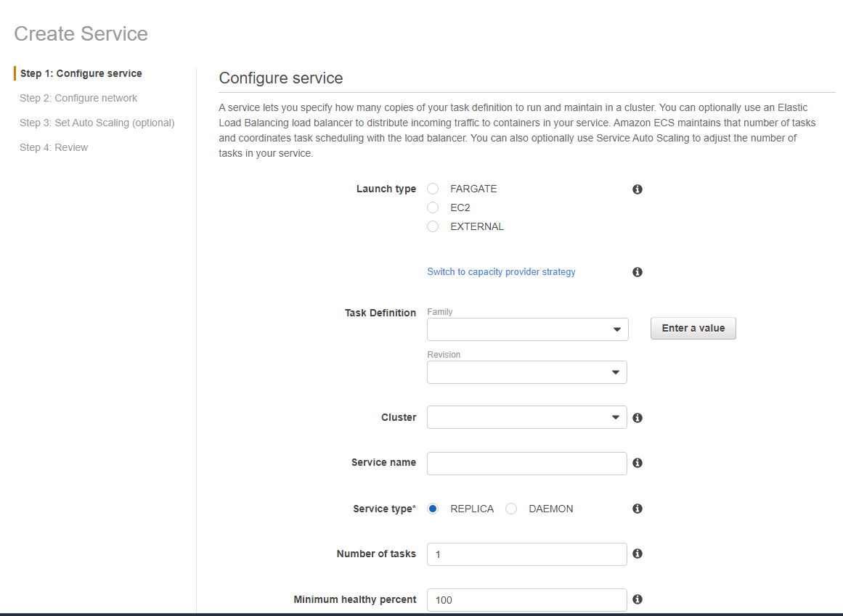Show info icon next to Cluster dropdown
The image size is (843, 616).
click(x=637, y=418)
